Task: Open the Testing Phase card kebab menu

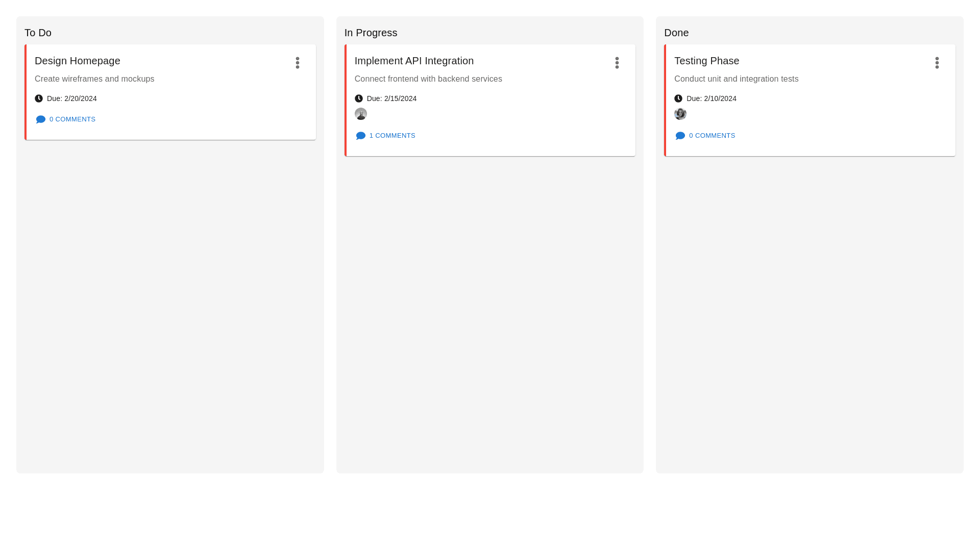Action: click(x=937, y=63)
